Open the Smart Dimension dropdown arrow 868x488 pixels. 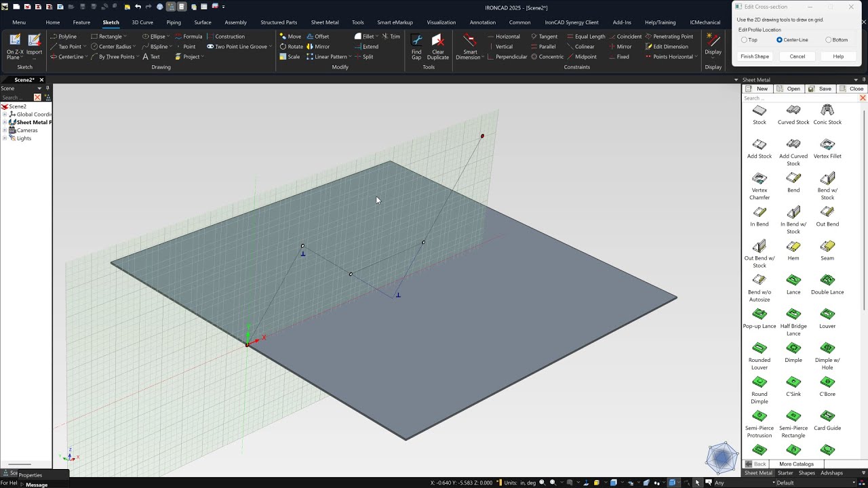484,57
